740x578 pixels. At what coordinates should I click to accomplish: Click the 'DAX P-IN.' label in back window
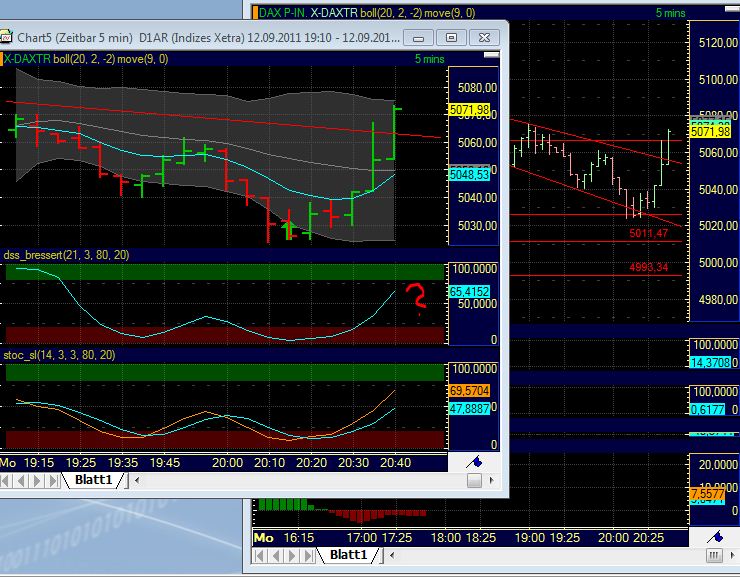284,13
